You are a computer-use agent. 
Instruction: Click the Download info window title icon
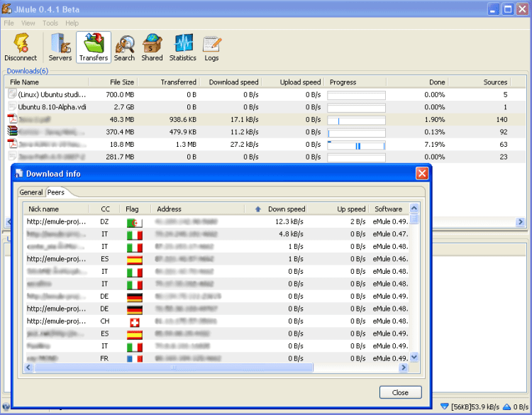tap(19, 173)
